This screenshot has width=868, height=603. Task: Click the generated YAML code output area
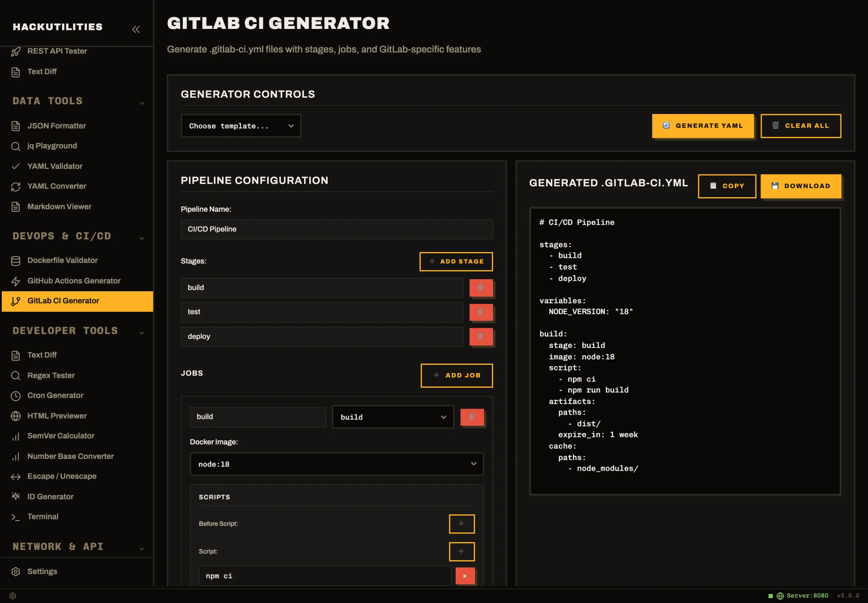coord(685,351)
